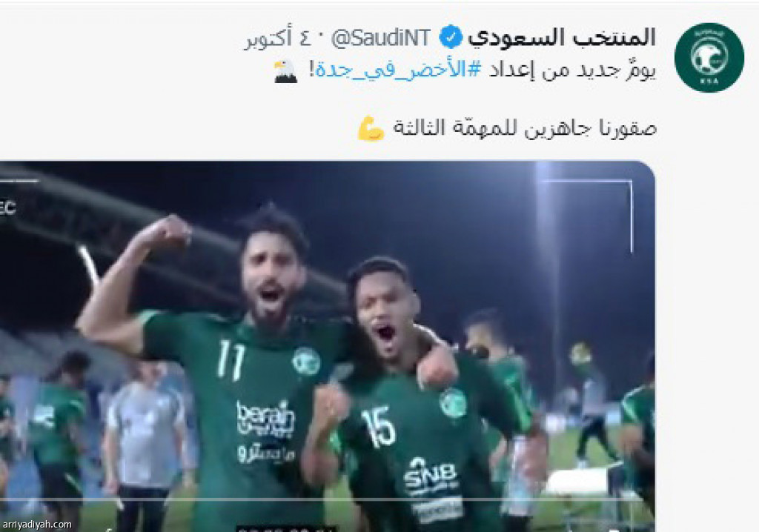The width and height of the screenshot is (759, 532).
Task: Click the flexed bicep emoji
Action: coord(371,128)
